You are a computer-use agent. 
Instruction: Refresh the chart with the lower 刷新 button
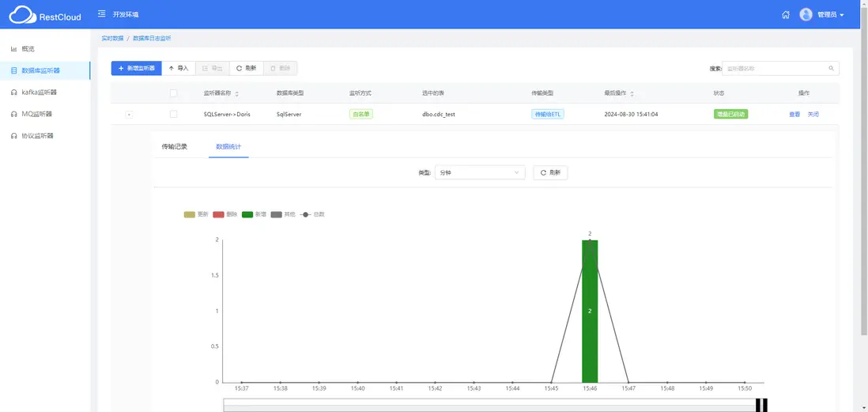550,172
